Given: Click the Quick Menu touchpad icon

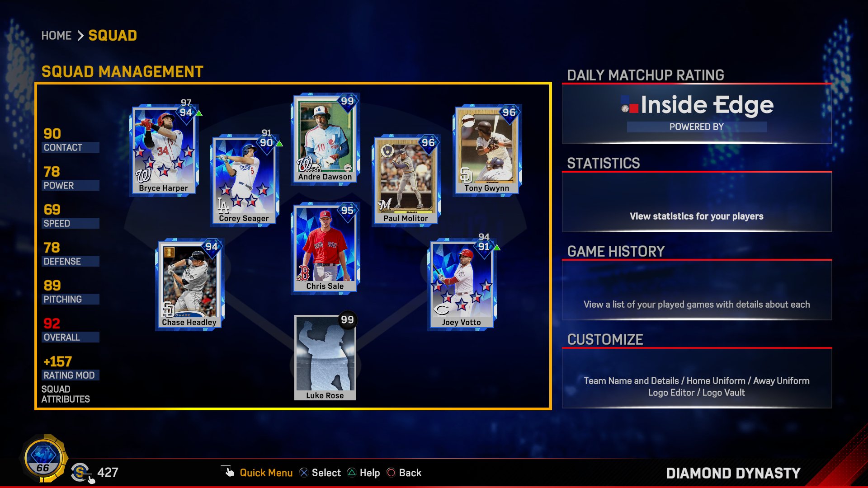Looking at the screenshot, I should [x=228, y=471].
